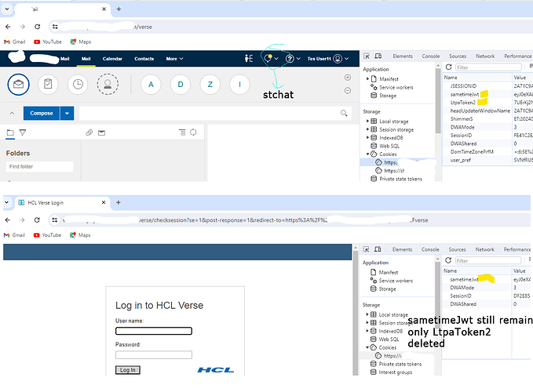Switch to Console tab in top DevTools
The image size is (533, 392).
[x=431, y=56]
